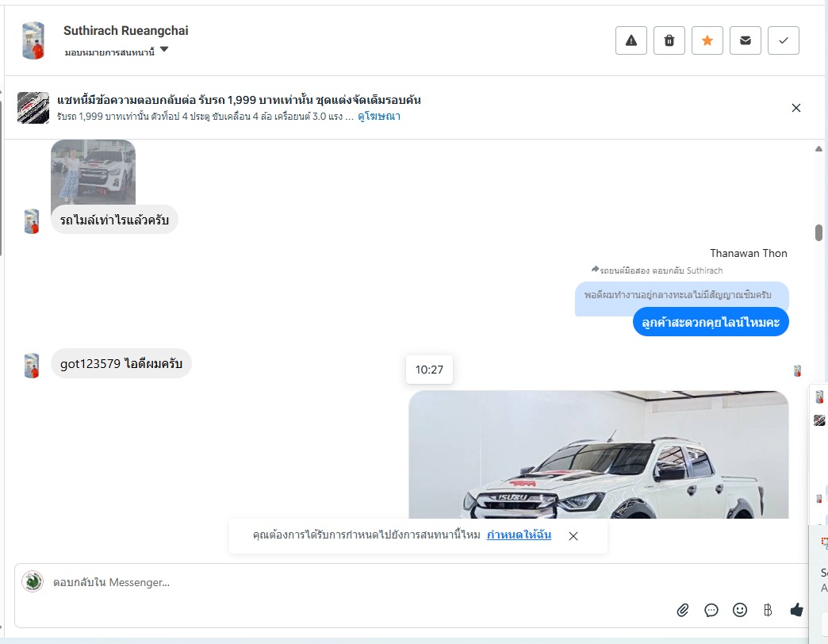Click the conversation scrollbar thumb
This screenshot has height=644, width=828.
[x=818, y=232]
